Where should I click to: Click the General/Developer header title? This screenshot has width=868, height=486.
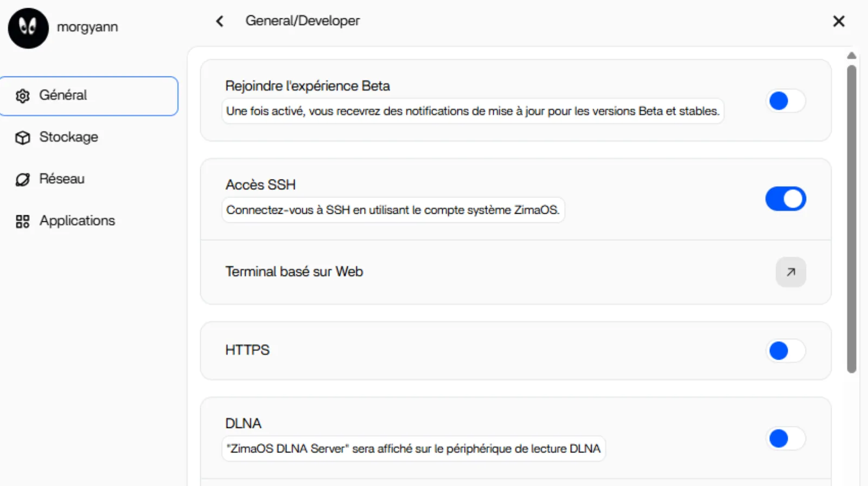[x=302, y=21]
